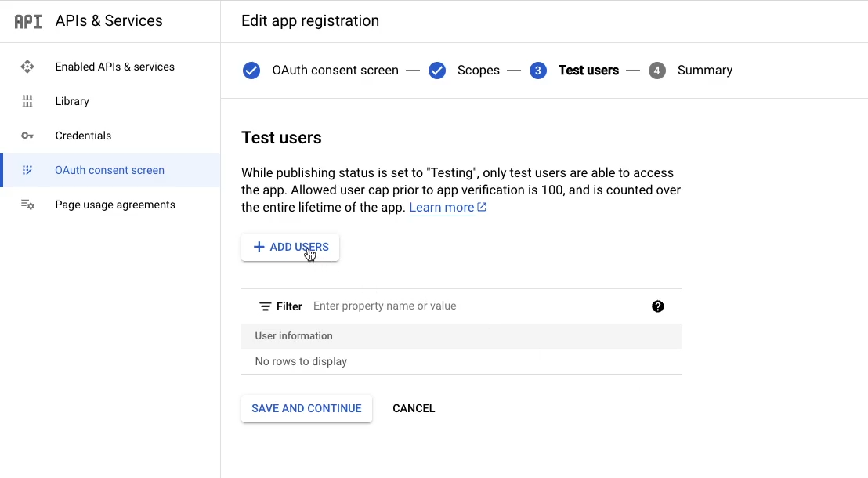Click SAVE AND CONTINUE
The height and width of the screenshot is (478, 868).
(x=306, y=408)
